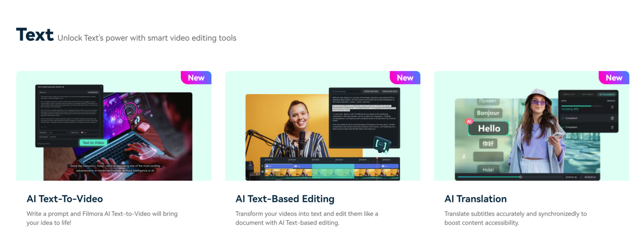
Task: Click the New badge on AI Text-Based Editing card
Action: [x=405, y=77]
